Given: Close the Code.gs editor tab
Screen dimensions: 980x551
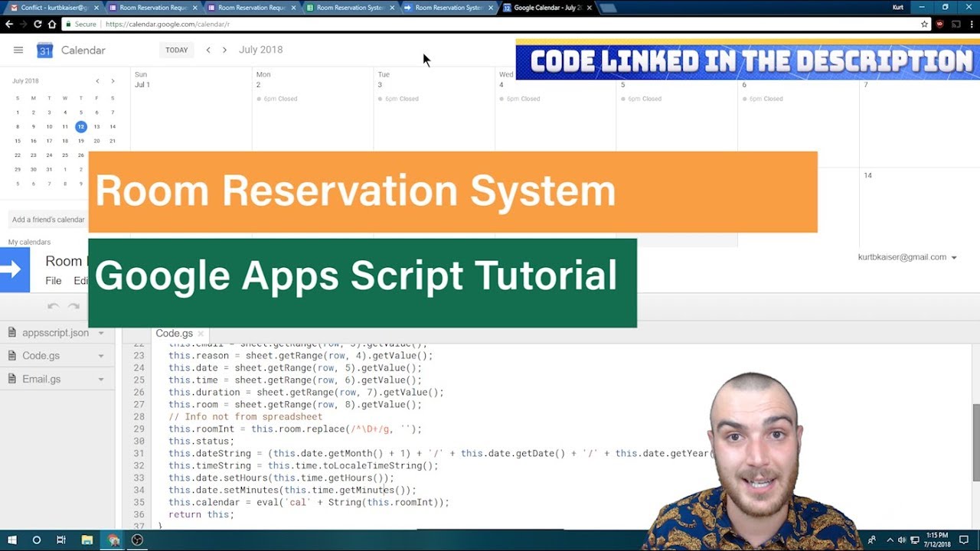Looking at the screenshot, I should [201, 334].
